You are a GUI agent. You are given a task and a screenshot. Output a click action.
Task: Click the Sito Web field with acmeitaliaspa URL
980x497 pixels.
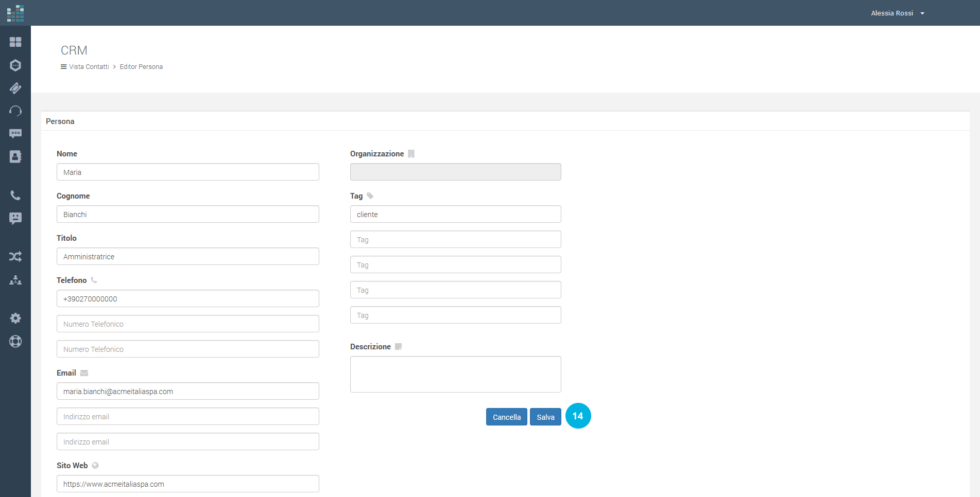pos(188,484)
